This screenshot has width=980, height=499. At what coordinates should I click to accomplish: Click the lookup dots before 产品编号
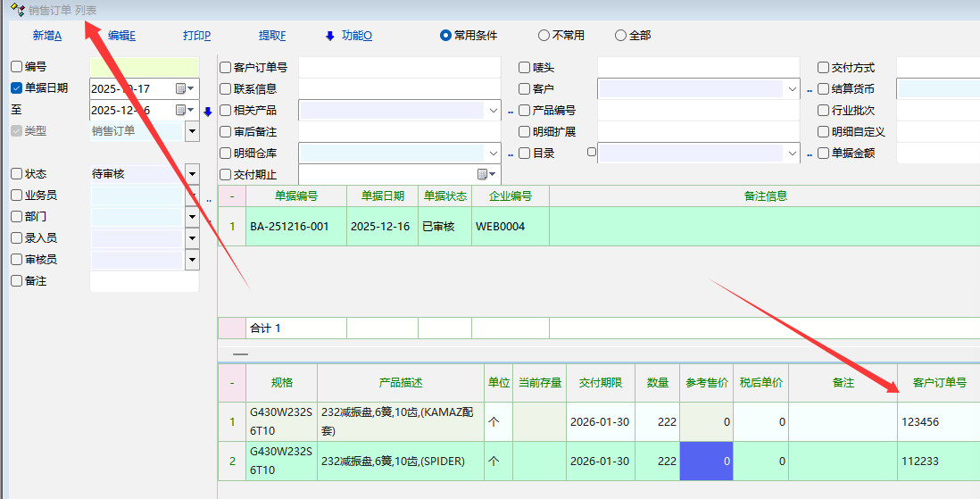pyautogui.click(x=511, y=112)
